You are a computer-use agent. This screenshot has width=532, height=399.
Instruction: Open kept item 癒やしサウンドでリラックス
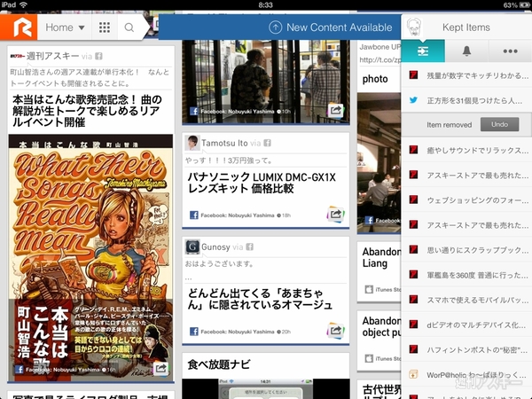(x=466, y=150)
